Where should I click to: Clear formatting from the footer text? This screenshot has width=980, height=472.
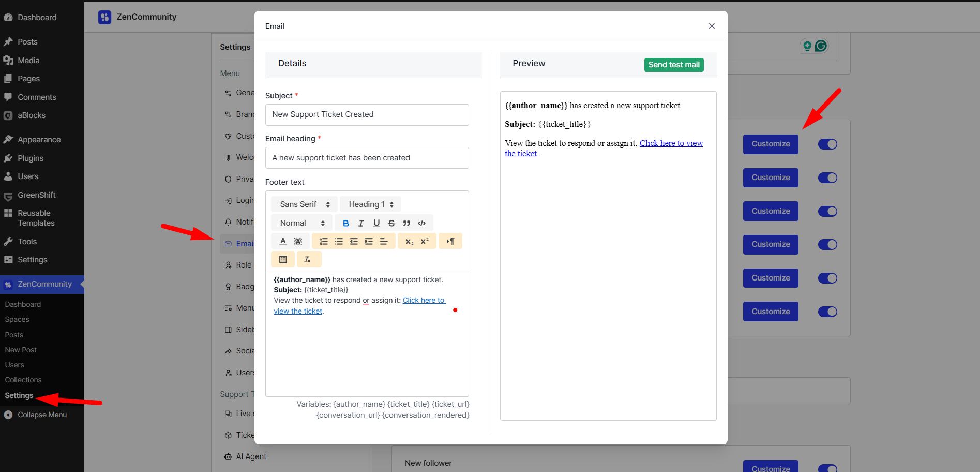point(308,259)
